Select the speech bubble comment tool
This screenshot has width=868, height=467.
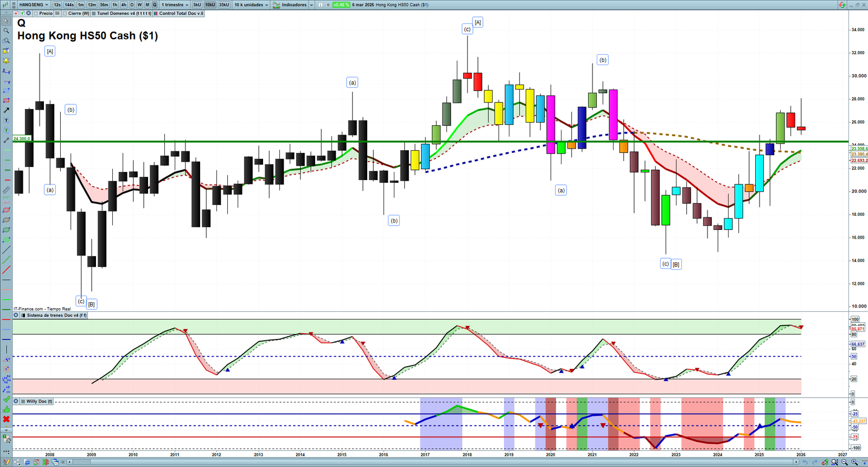click(x=6, y=130)
